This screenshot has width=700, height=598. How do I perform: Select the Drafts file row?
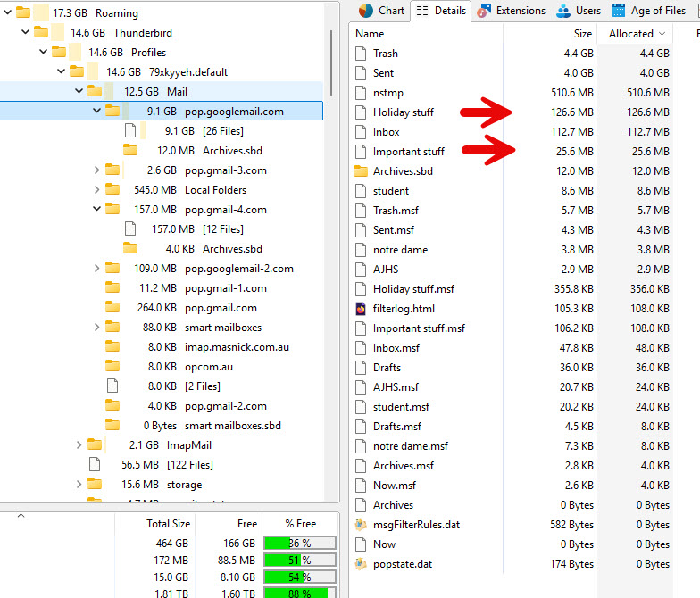pos(512,368)
